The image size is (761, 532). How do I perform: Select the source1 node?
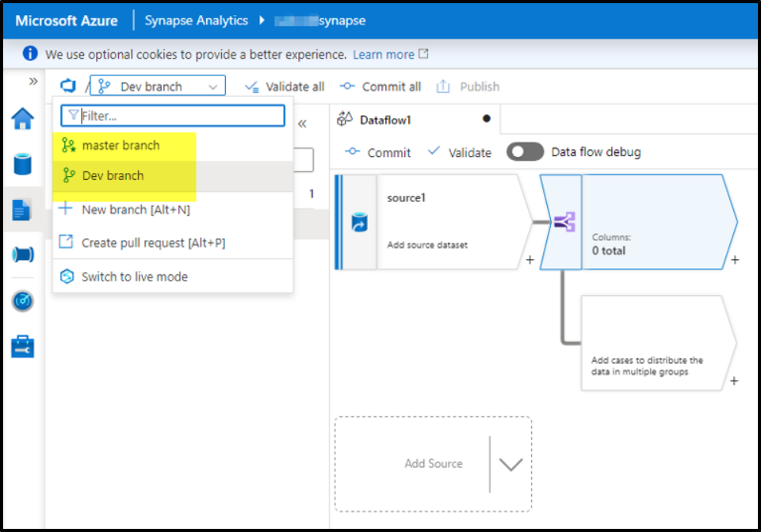(x=434, y=222)
